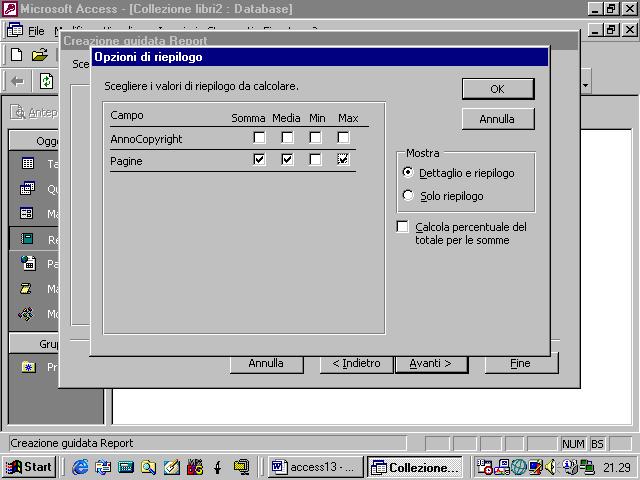This screenshot has height=480, width=640.
Task: Uncheck Media for Pagine
Action: click(x=287, y=159)
